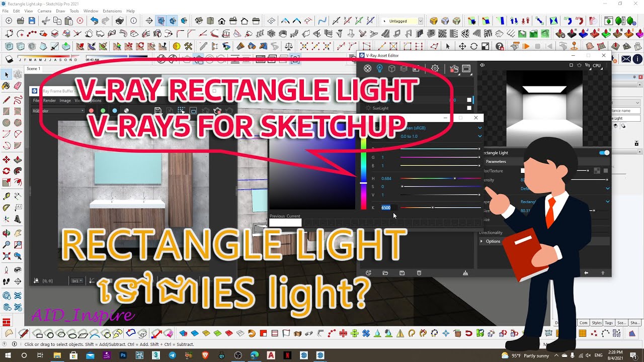Select the Orbit tool in the left toolbar
644x362 pixels.
[7, 233]
